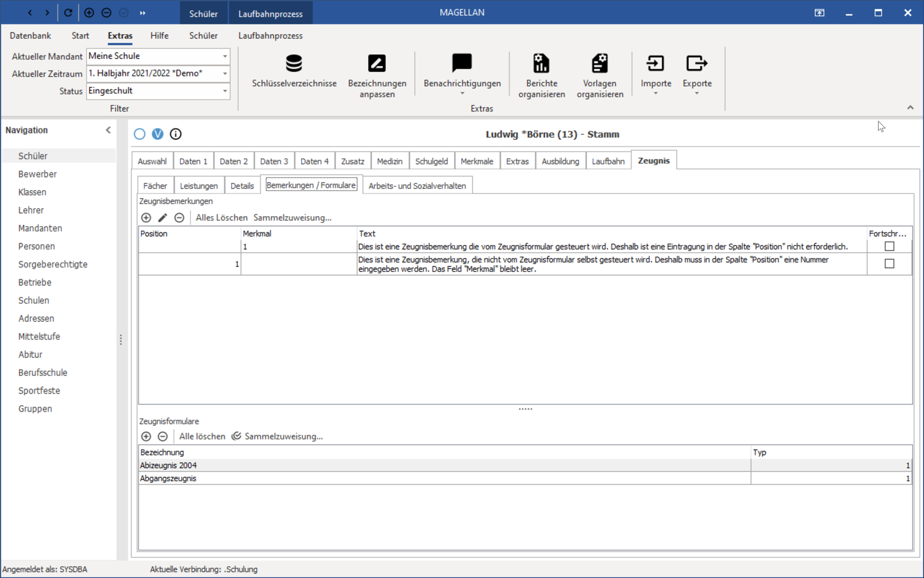
Task: Open Berichte organisieren icon
Action: tap(541, 64)
